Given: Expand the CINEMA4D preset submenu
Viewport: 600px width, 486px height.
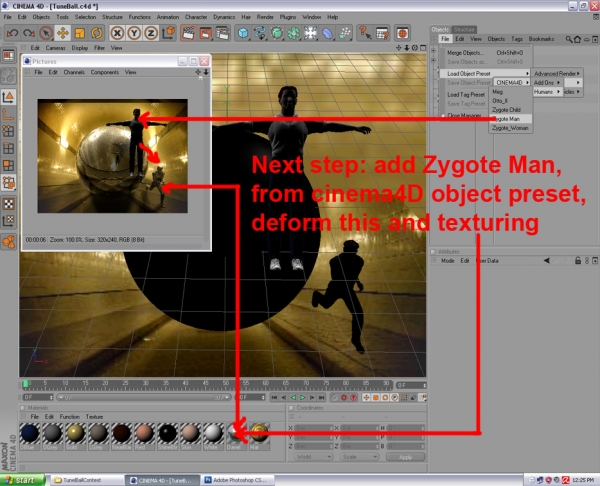Looking at the screenshot, I should click(x=512, y=83).
